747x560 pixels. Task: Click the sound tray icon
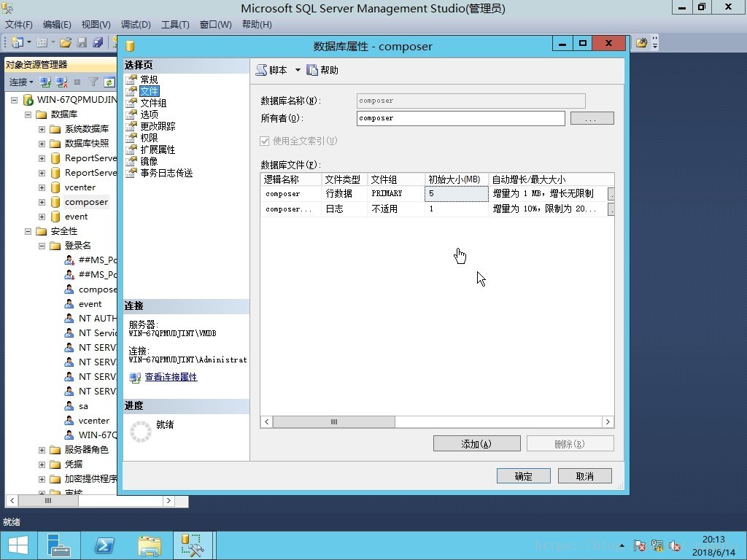click(x=674, y=545)
